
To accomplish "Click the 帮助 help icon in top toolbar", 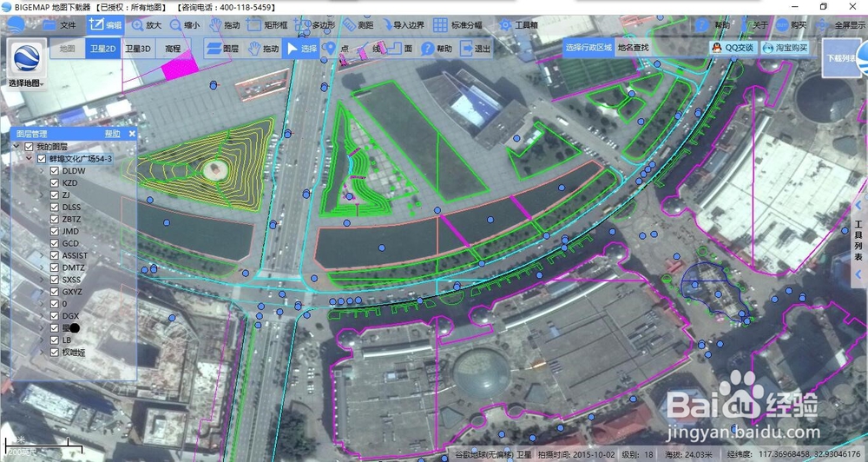I will click(x=702, y=24).
